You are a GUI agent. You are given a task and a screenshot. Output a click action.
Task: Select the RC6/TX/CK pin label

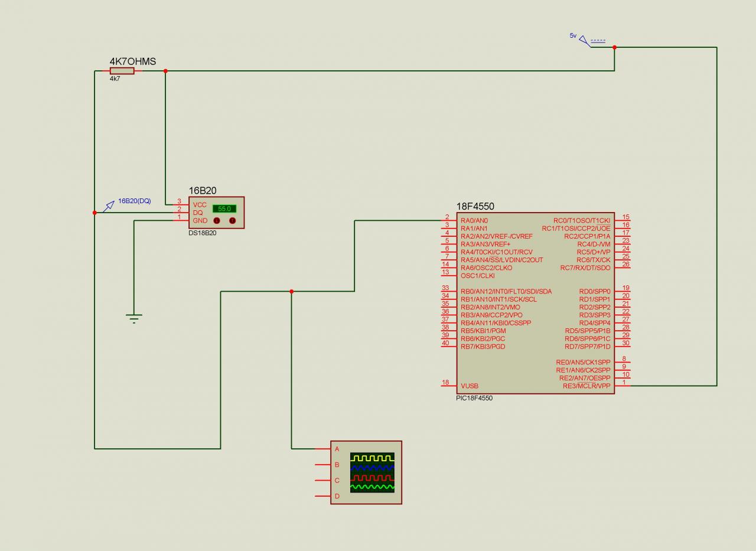[594, 260]
